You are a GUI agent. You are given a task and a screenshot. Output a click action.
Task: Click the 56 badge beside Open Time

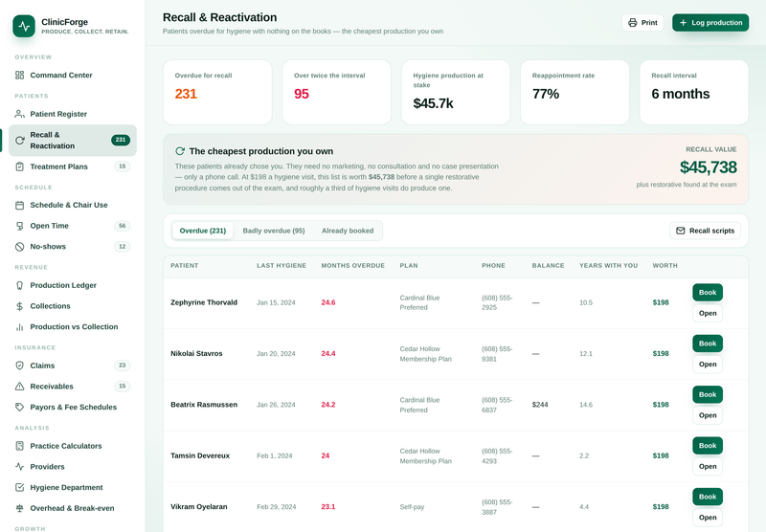123,226
